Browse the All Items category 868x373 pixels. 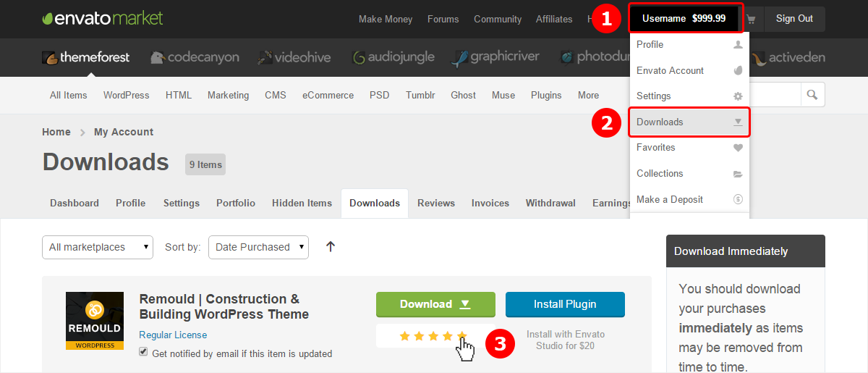pos(69,95)
